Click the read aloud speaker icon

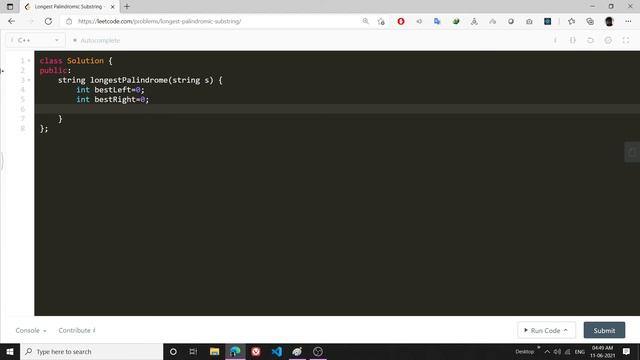pyautogui.click(x=419, y=21)
